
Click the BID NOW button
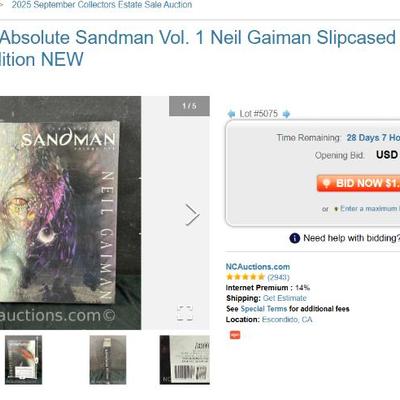358,183
